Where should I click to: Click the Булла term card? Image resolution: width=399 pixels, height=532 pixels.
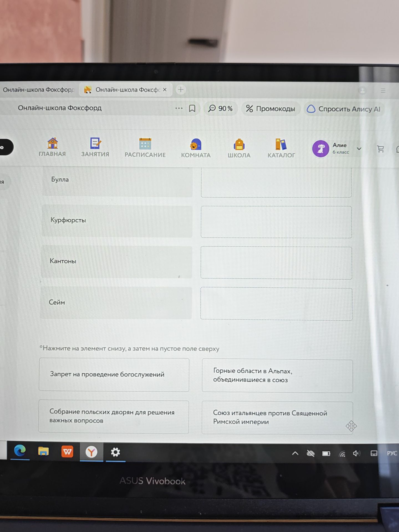coord(117,181)
